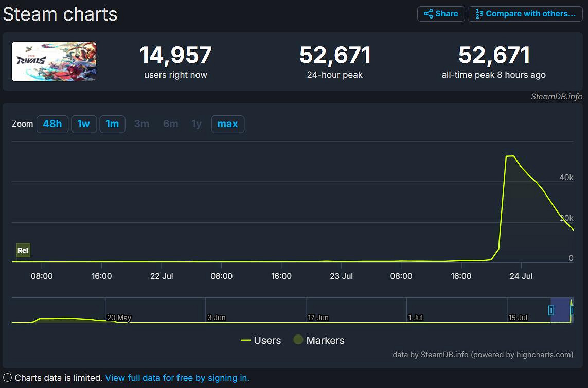Image resolution: width=588 pixels, height=388 pixels.
Task: Choose the 3m zoom option
Action: click(x=141, y=124)
